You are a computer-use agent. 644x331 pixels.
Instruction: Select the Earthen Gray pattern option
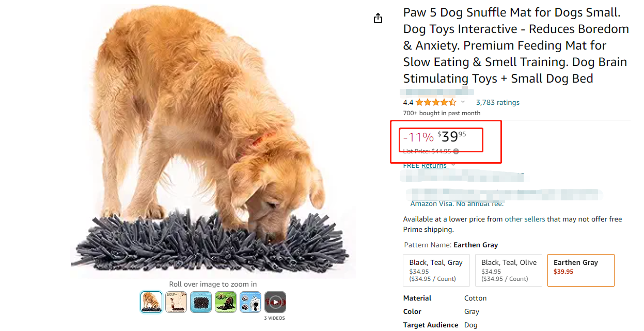tap(580, 270)
